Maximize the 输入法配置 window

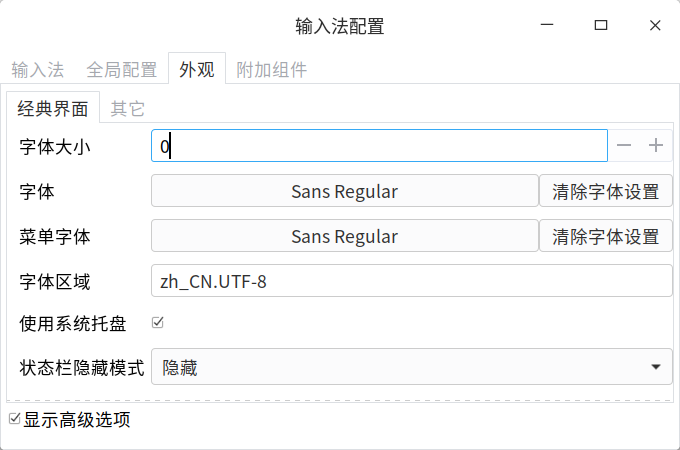tap(600, 26)
